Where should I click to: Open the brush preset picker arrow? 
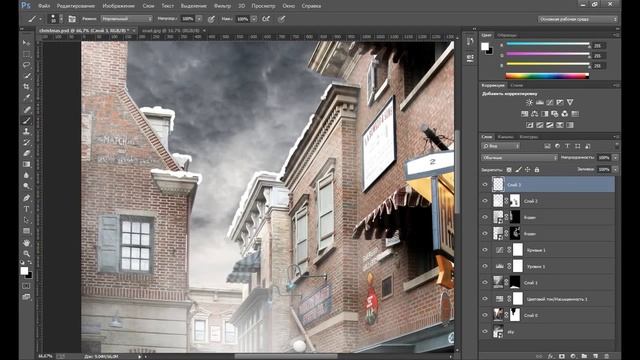pyautogui.click(x=61, y=19)
